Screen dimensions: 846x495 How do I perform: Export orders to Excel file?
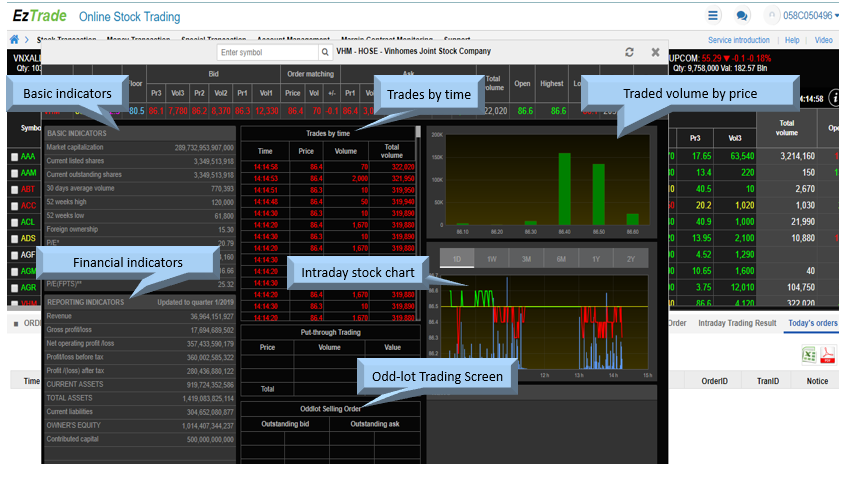click(x=808, y=355)
